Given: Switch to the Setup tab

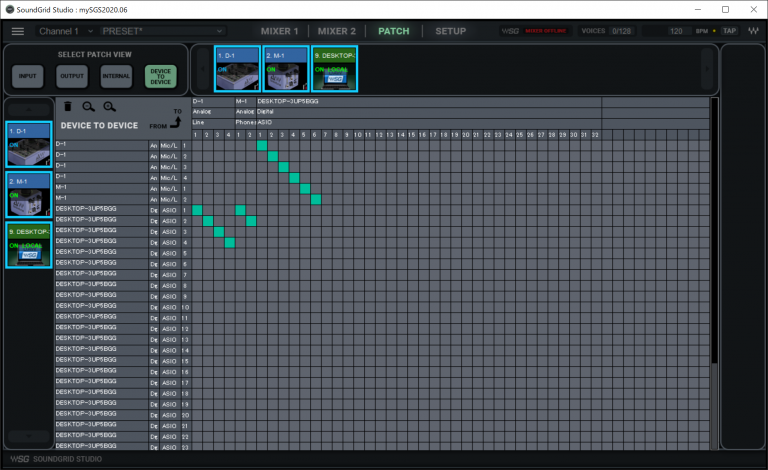Looking at the screenshot, I should [450, 31].
